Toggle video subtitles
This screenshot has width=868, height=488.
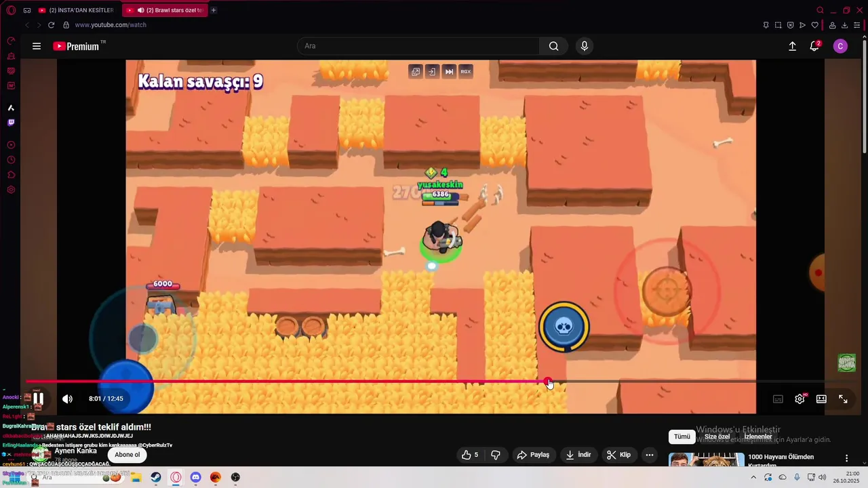coord(778,399)
